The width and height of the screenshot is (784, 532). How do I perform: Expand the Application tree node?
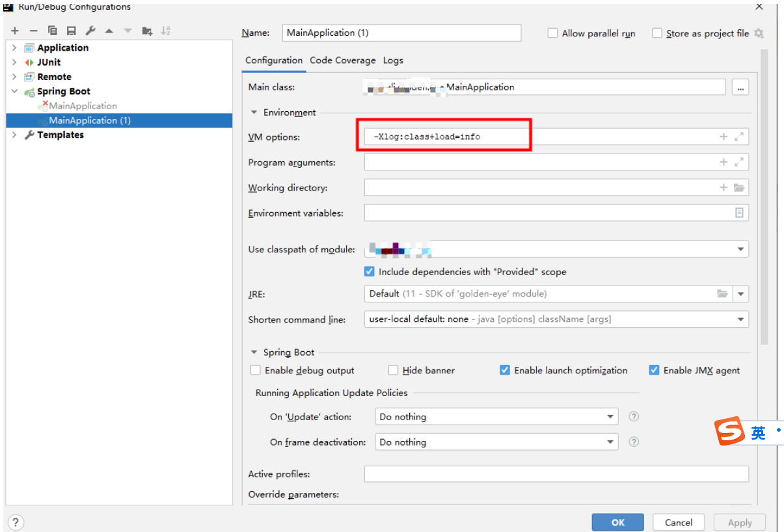pos(14,47)
